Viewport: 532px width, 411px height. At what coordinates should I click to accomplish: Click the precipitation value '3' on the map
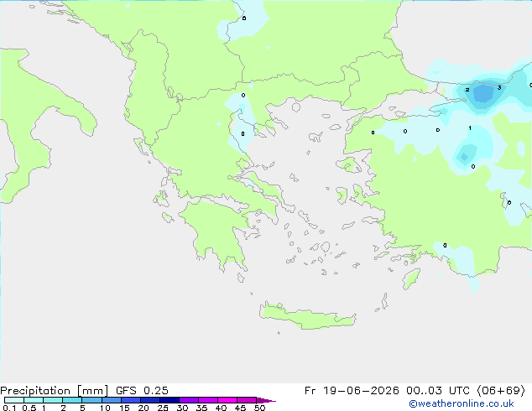click(499, 88)
